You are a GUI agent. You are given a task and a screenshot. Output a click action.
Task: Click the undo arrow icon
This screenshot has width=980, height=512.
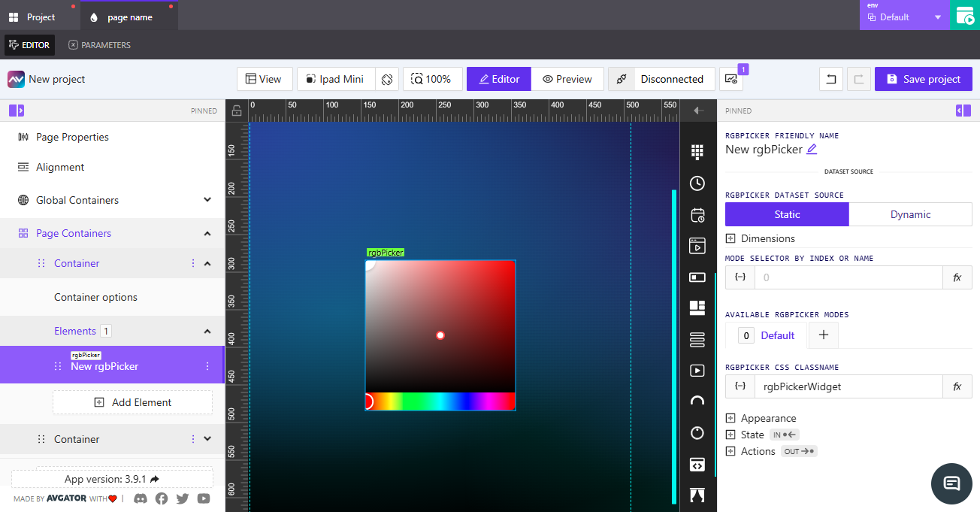(x=830, y=79)
